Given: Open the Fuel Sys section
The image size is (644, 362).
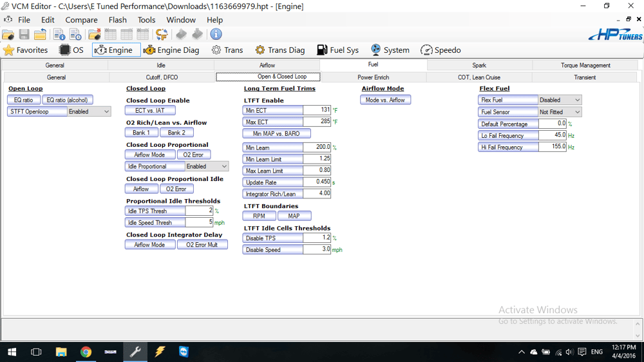Looking at the screenshot, I should pos(337,50).
